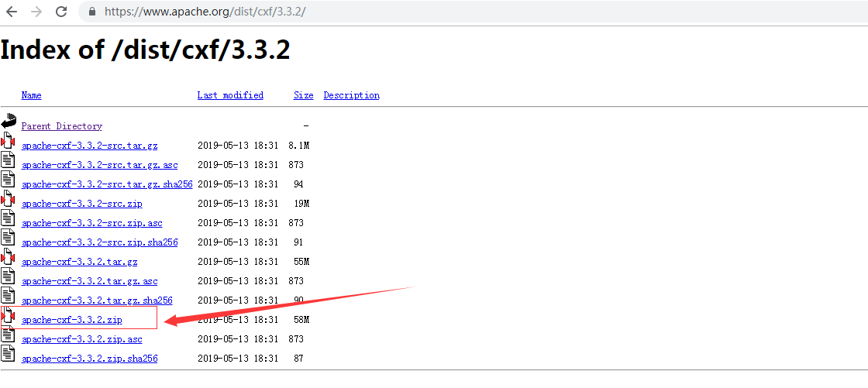Sort listing by Last modified column header
The width and height of the screenshot is (868, 388).
pyautogui.click(x=230, y=95)
